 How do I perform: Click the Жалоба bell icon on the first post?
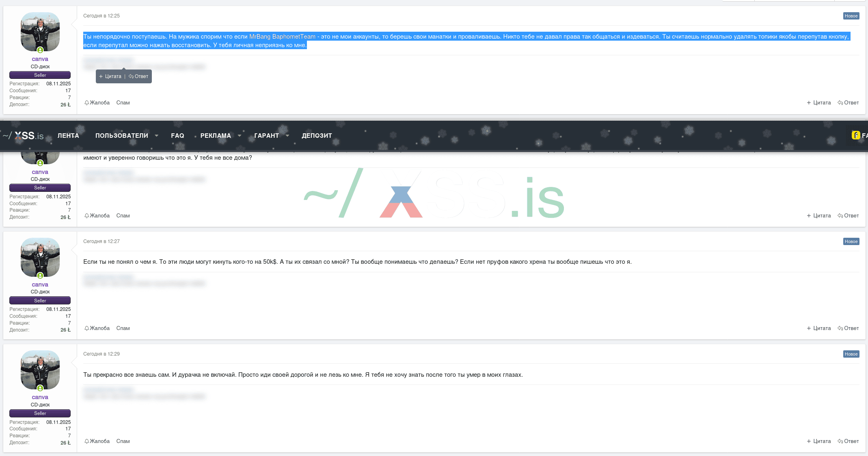coord(86,102)
